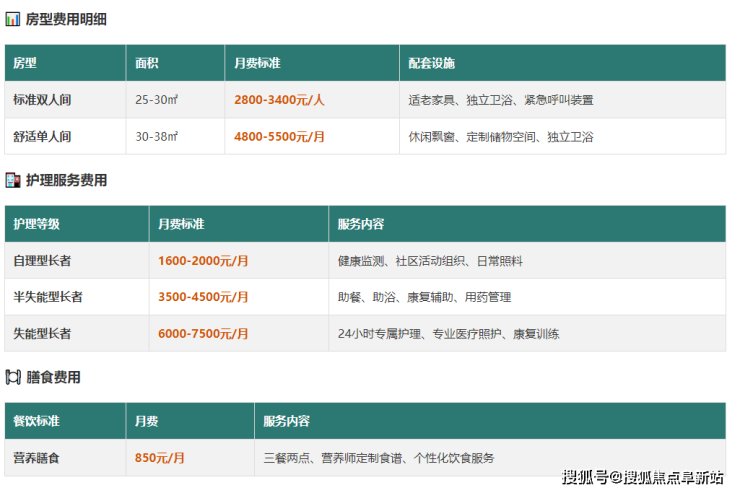Select the 失能型长者 row label
Image resolution: width=740 pixels, height=493 pixels.
(42, 334)
